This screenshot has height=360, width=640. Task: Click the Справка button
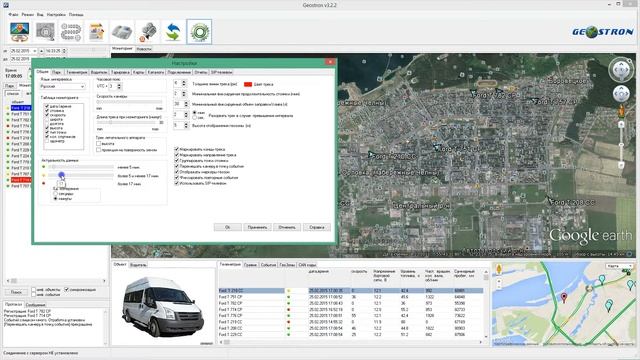click(x=317, y=227)
